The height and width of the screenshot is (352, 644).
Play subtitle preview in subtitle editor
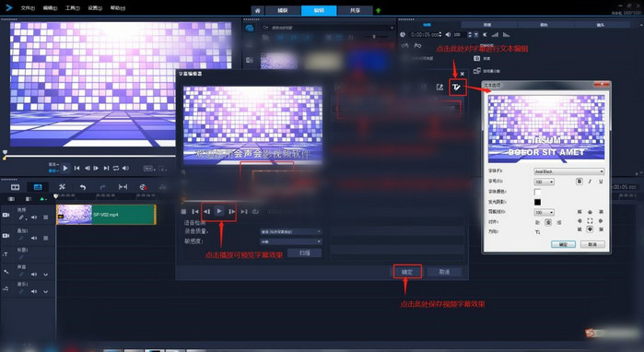(219, 211)
